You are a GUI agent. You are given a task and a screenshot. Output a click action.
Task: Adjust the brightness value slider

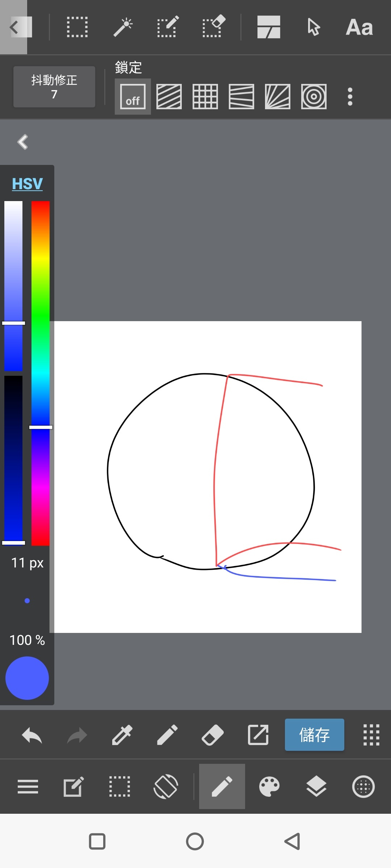[x=13, y=460]
